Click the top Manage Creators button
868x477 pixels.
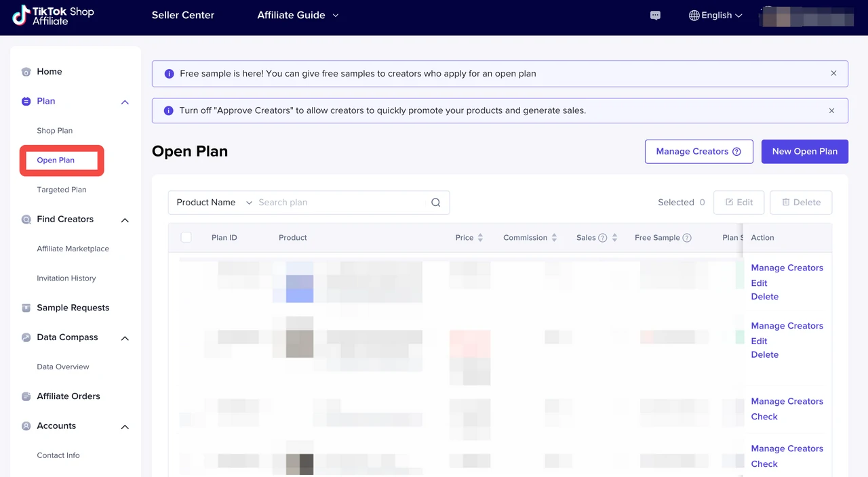click(x=698, y=152)
